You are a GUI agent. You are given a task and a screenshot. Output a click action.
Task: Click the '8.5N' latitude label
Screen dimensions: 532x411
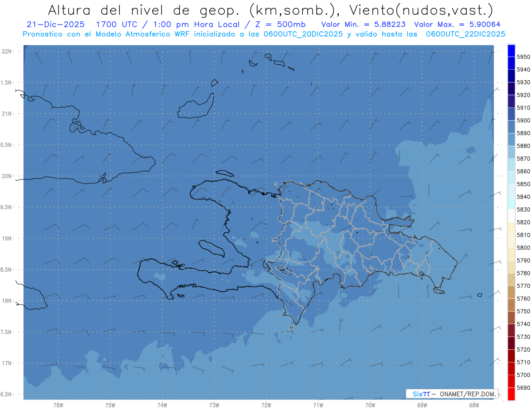coord(7,270)
